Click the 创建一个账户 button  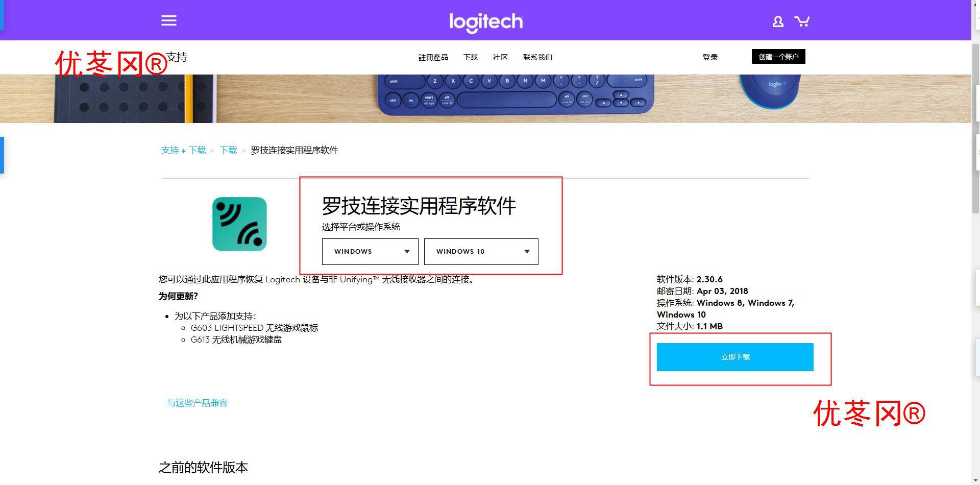[x=778, y=57]
